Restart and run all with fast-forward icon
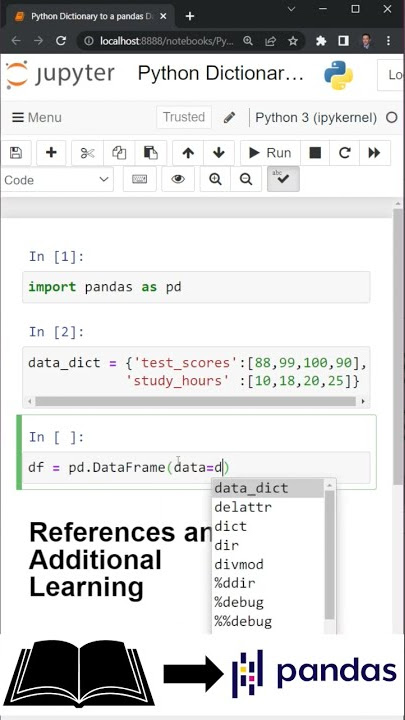The image size is (405, 720). tap(375, 153)
